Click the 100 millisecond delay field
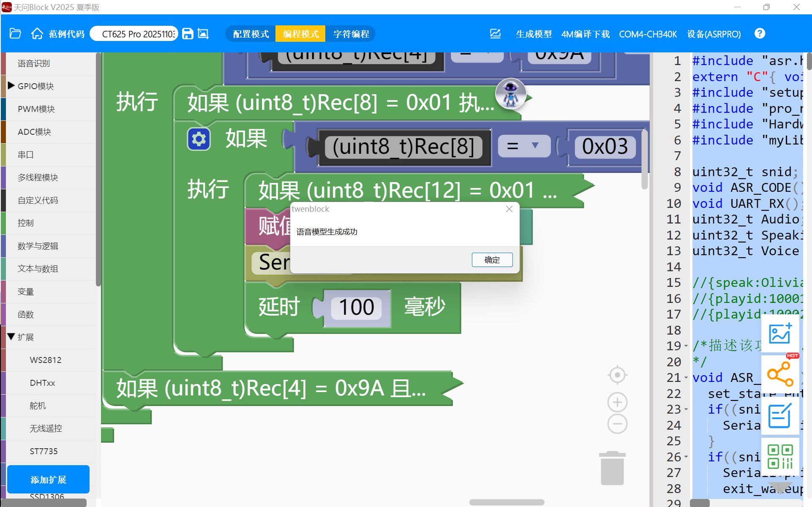812x507 pixels. click(356, 307)
